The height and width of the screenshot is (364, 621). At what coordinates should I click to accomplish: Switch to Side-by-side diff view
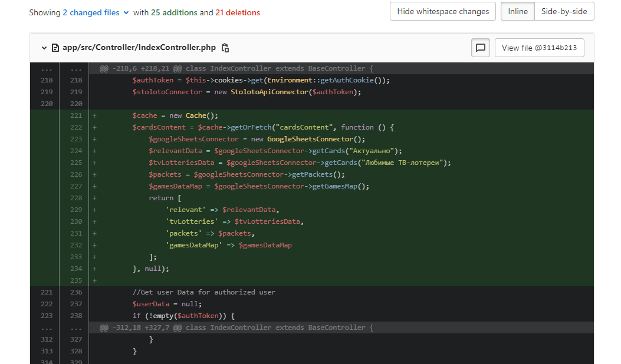click(564, 12)
